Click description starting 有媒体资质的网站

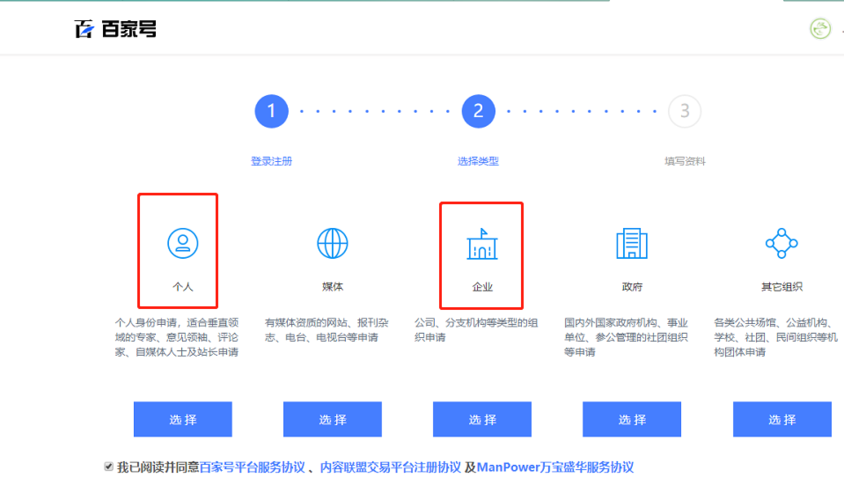[326, 330]
